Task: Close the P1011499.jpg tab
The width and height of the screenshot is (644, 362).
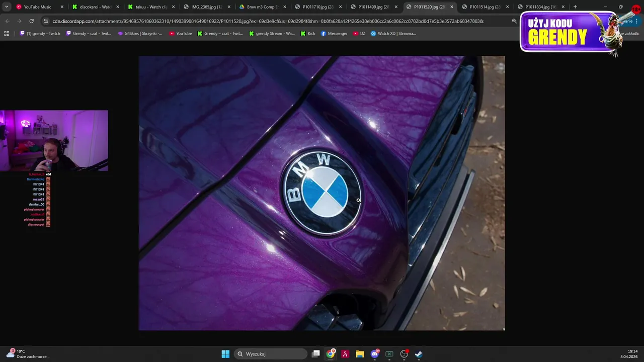Action: click(x=396, y=7)
